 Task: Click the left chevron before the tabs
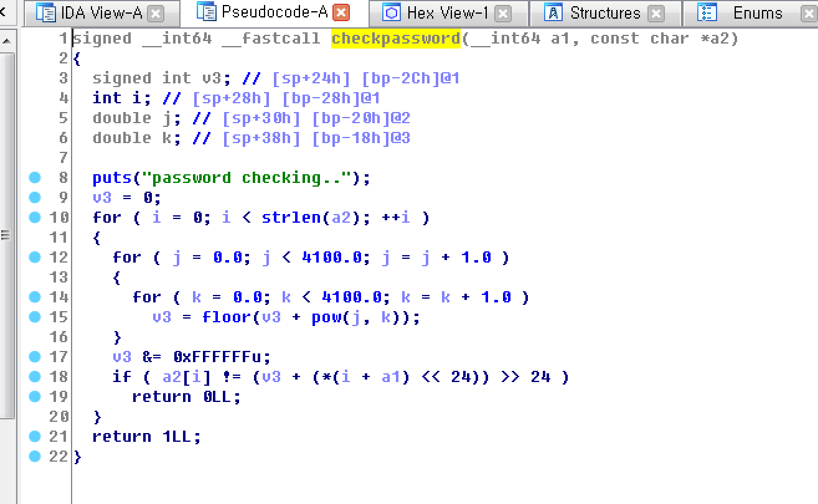point(4,12)
